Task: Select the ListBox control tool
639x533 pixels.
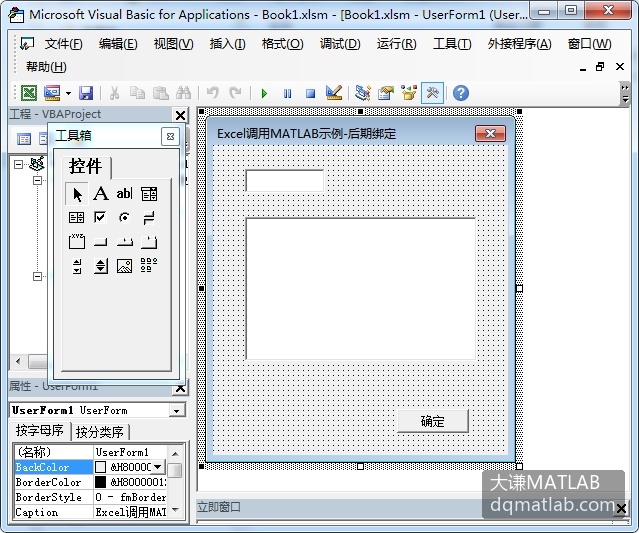Action: click(x=77, y=218)
